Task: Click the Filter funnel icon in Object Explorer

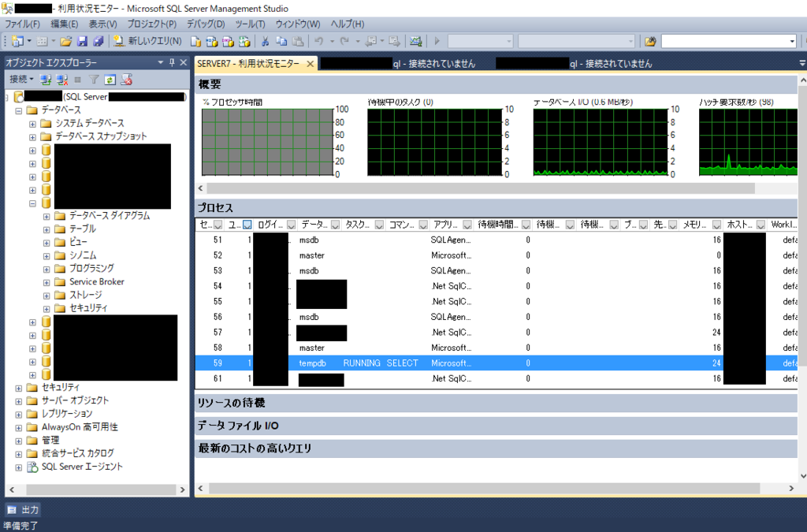Action: tap(94, 80)
